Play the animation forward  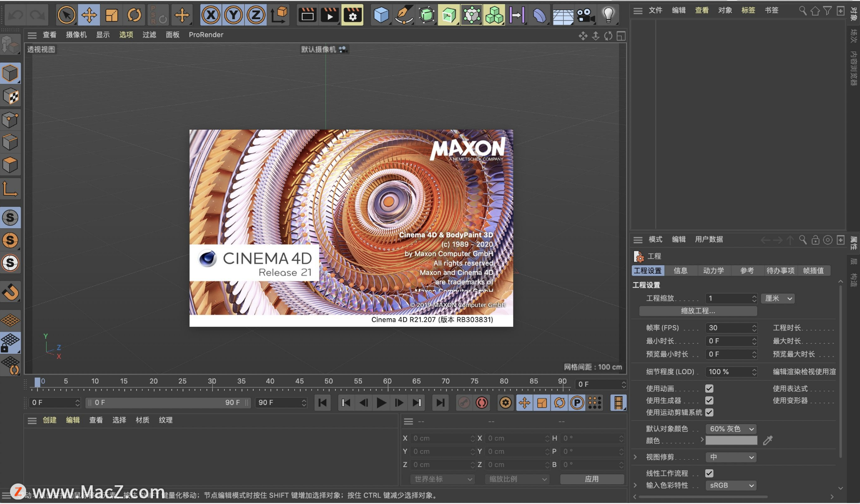(x=381, y=403)
